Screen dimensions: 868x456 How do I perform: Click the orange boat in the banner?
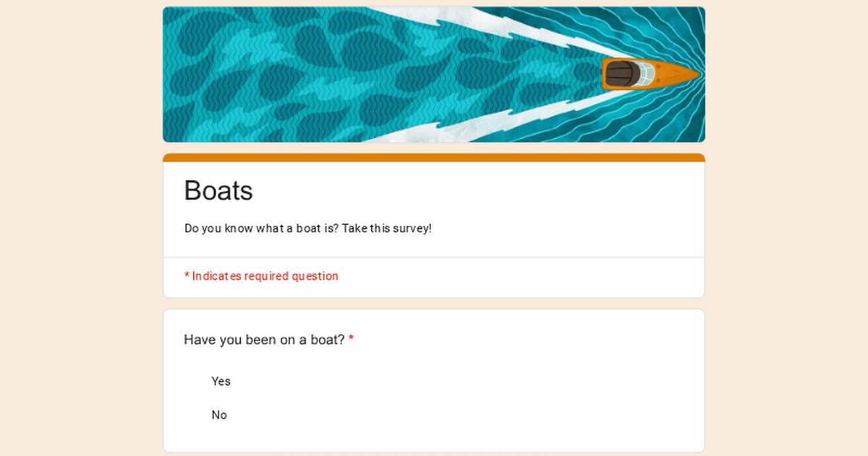[x=649, y=74]
